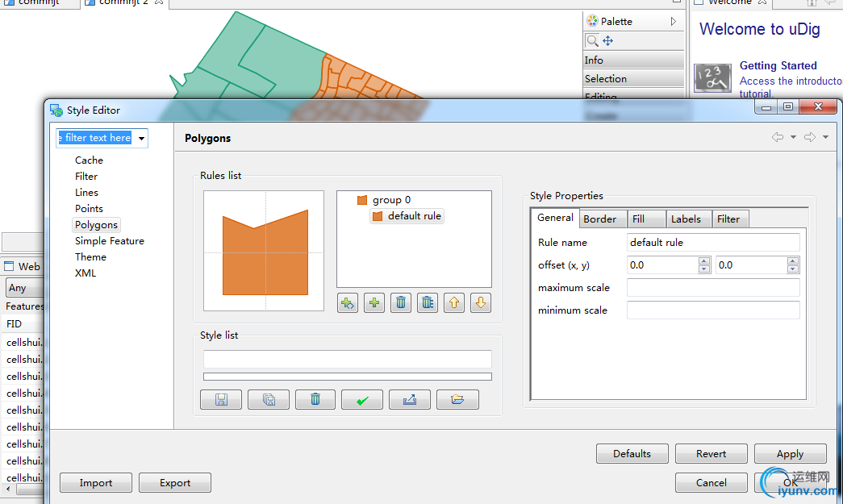
Task: Add new group rule button with plus-diamond icon
Action: click(348, 303)
